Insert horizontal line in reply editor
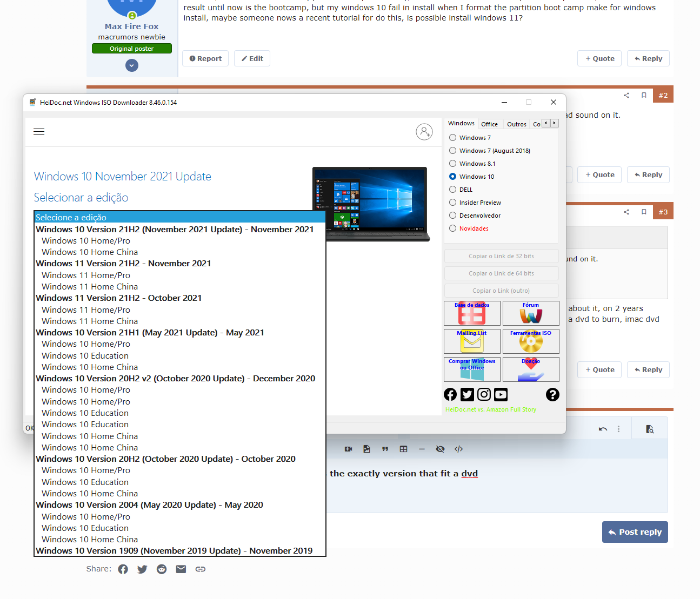The width and height of the screenshot is (700, 599). tap(422, 449)
